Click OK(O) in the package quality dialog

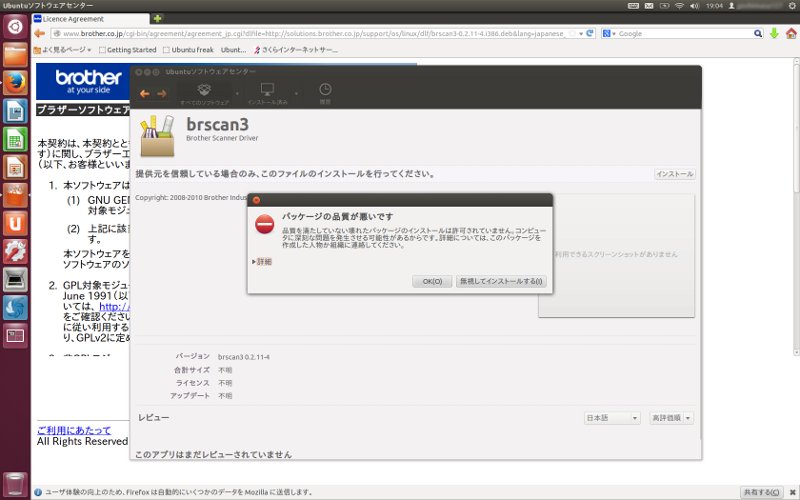[432, 281]
